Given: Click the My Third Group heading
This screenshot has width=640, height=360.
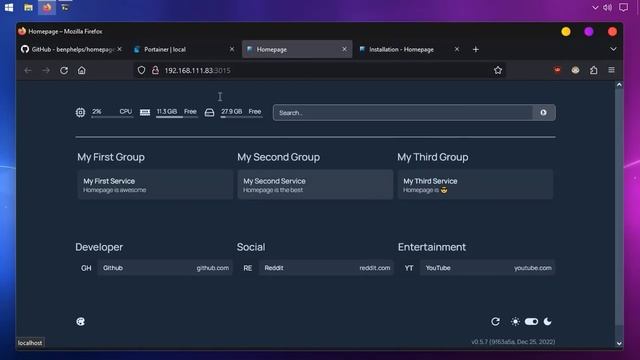Looking at the screenshot, I should pyautogui.click(x=433, y=157).
